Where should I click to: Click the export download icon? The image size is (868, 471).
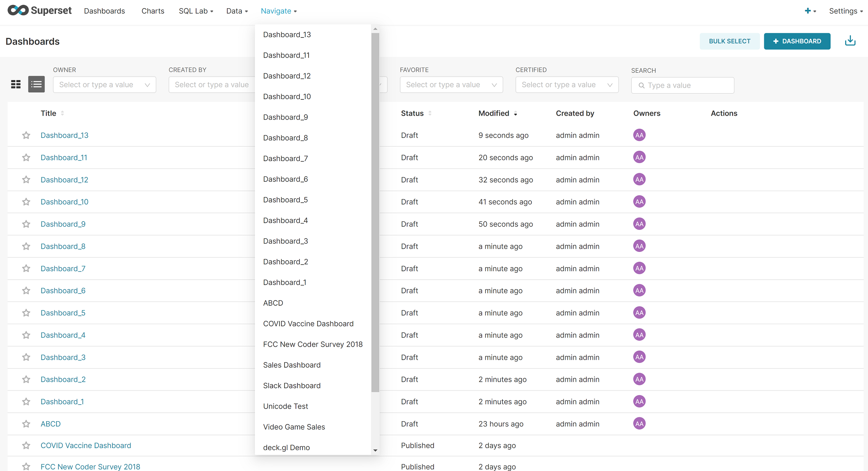click(850, 41)
